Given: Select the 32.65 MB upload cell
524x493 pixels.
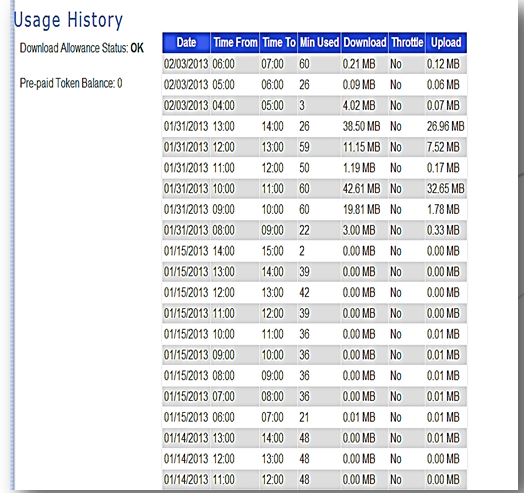Looking at the screenshot, I should (x=445, y=189).
